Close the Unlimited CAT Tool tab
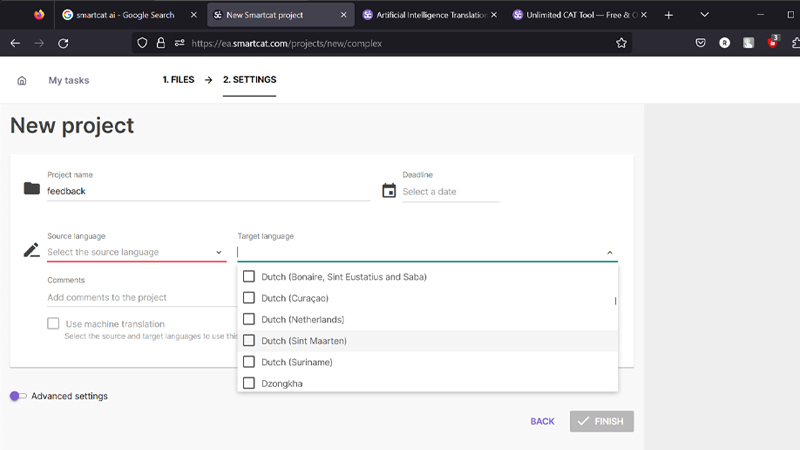The height and width of the screenshot is (450, 800). coord(644,15)
